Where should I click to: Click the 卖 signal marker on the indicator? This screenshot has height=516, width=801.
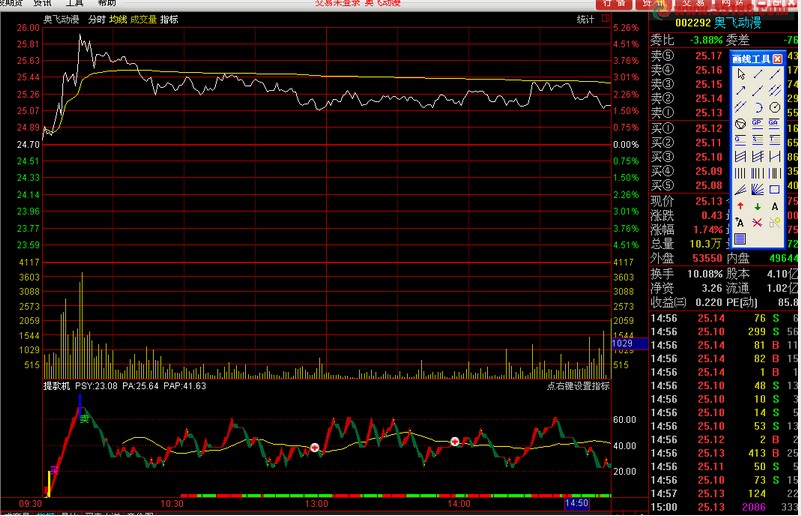point(84,419)
